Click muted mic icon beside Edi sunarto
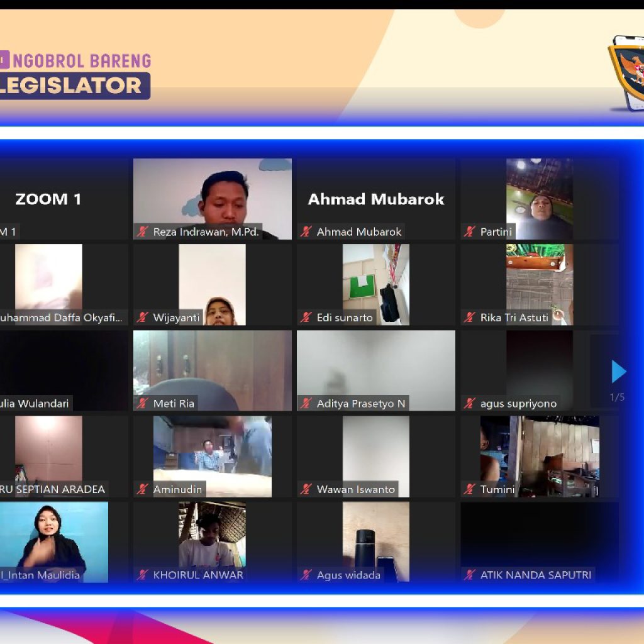This screenshot has height=644, width=644. (x=306, y=318)
